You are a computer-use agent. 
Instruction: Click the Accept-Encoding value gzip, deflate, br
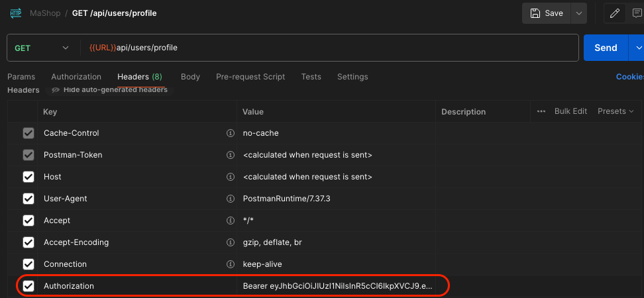pyautogui.click(x=272, y=242)
